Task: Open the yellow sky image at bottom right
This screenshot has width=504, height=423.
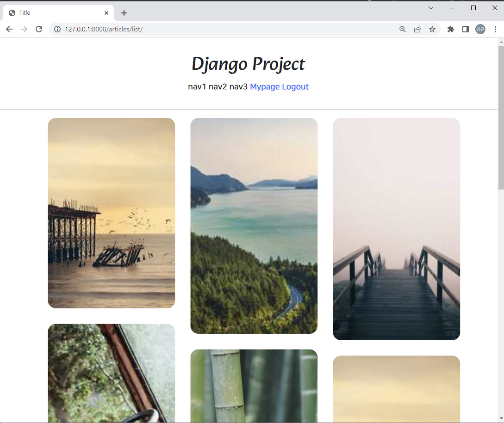Action: [x=396, y=389]
